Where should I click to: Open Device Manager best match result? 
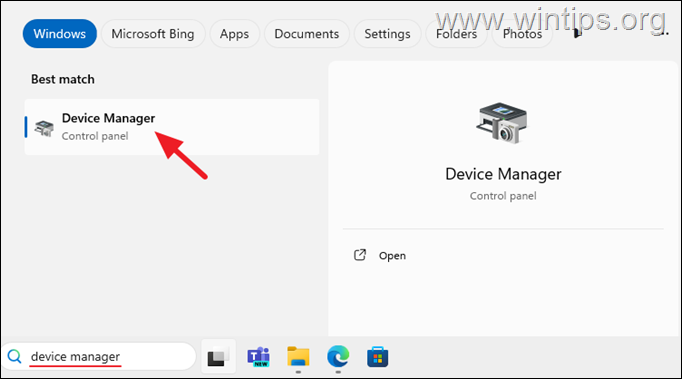pos(172,127)
